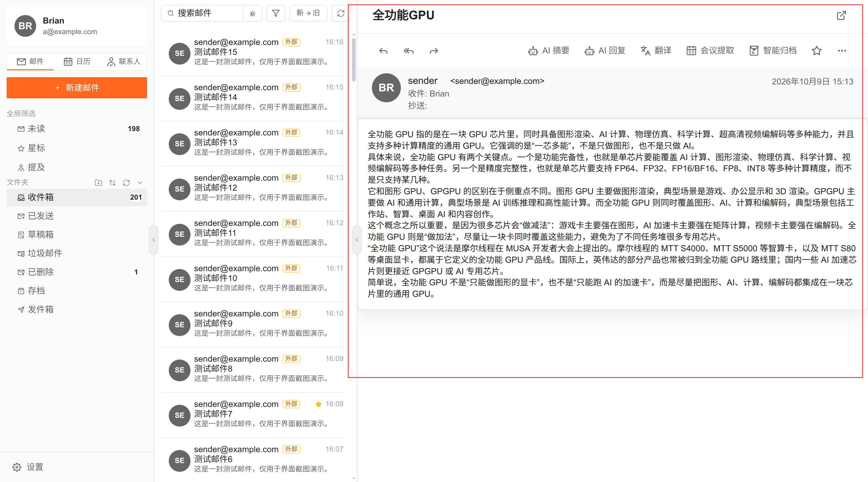Filter by 星标 starred mail
Image resolution: width=868 pixels, height=482 pixels.
click(77, 148)
